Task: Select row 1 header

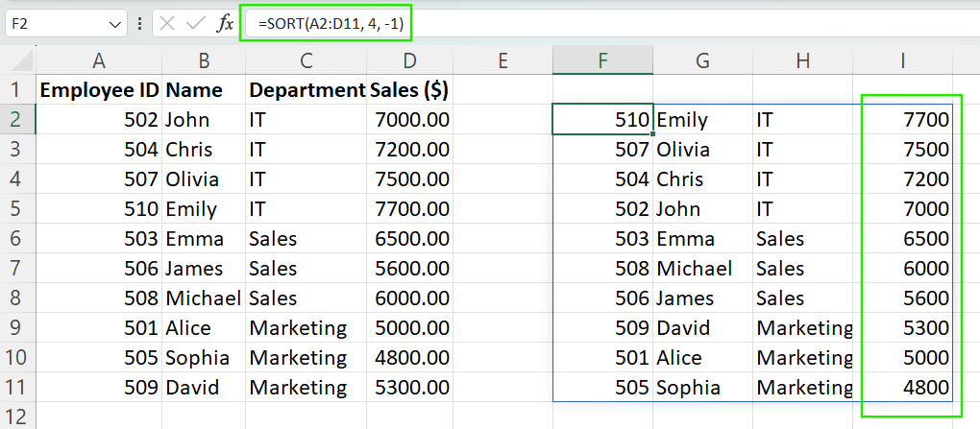Action: tap(17, 90)
